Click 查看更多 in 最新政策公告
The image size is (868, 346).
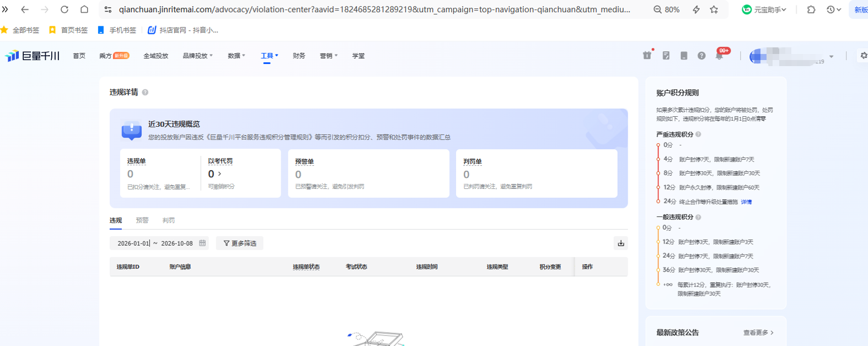tap(758, 333)
